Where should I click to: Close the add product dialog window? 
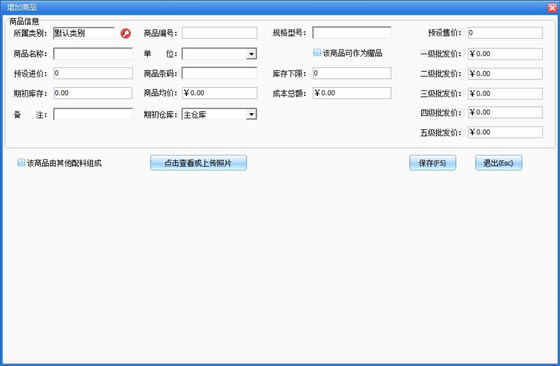click(x=552, y=7)
